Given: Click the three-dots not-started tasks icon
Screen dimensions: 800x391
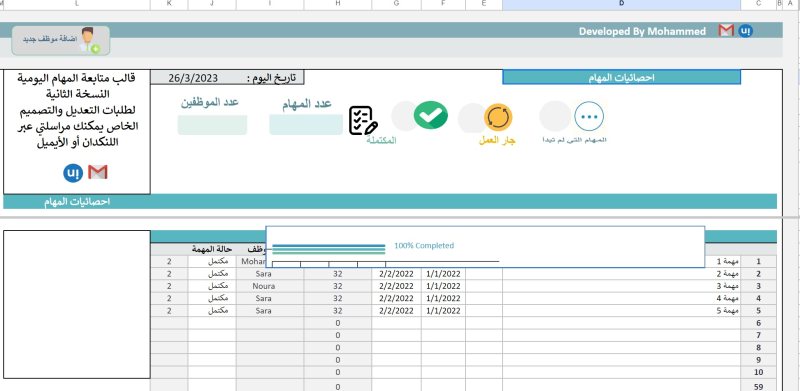Looking at the screenshot, I should [x=589, y=116].
